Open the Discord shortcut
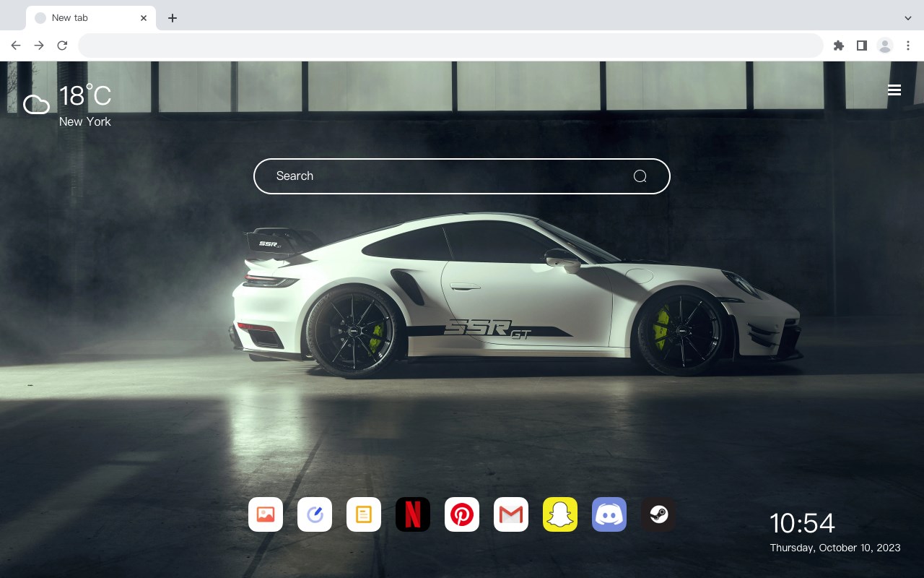924x578 pixels. [609, 514]
